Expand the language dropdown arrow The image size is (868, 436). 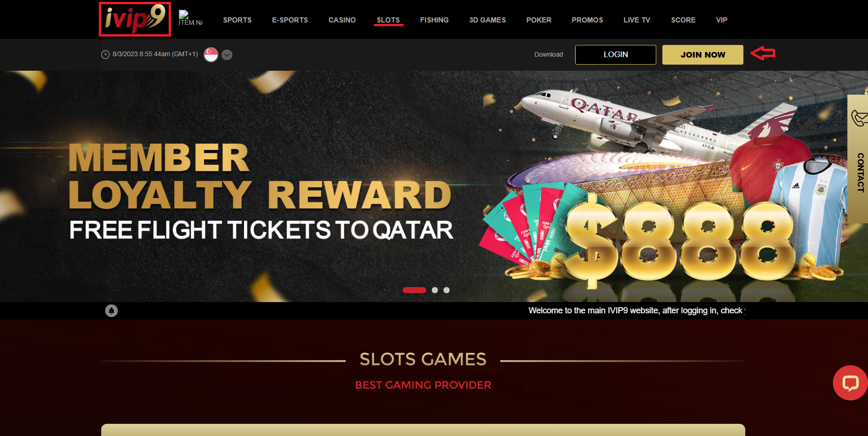click(x=227, y=55)
